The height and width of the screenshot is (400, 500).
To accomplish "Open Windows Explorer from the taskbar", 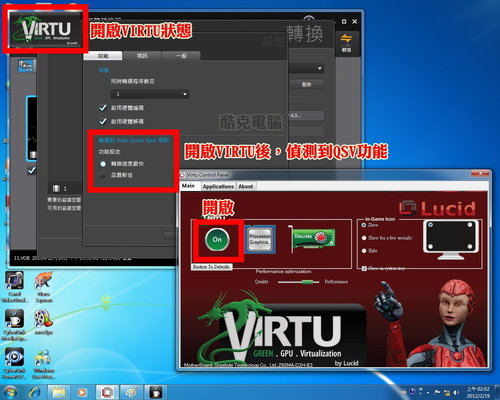I will click(x=59, y=392).
